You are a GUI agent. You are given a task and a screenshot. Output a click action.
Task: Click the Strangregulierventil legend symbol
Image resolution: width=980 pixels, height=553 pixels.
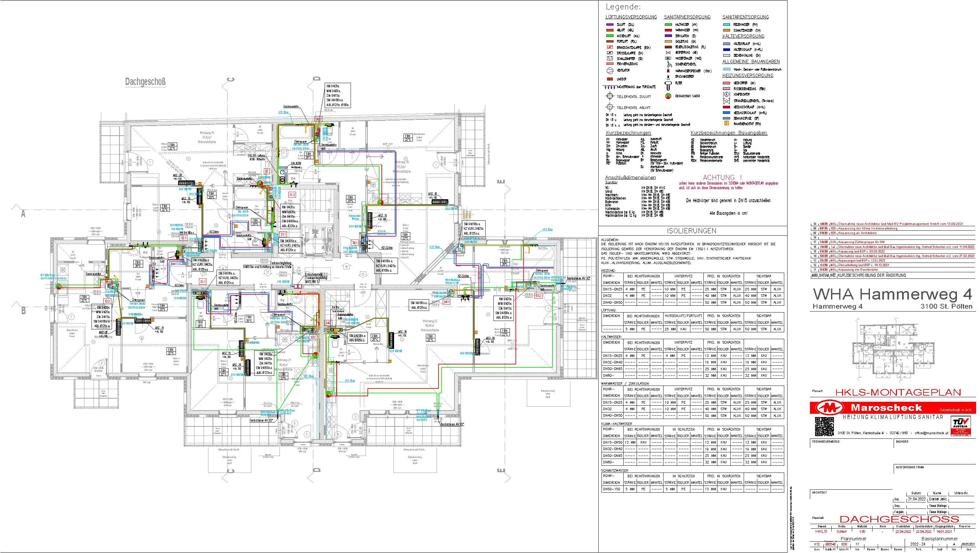click(726, 101)
